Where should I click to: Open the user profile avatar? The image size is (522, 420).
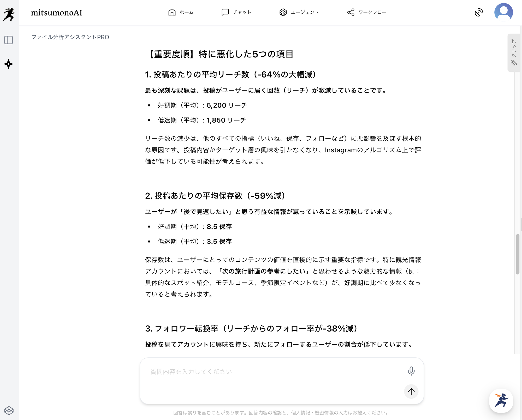point(503,12)
